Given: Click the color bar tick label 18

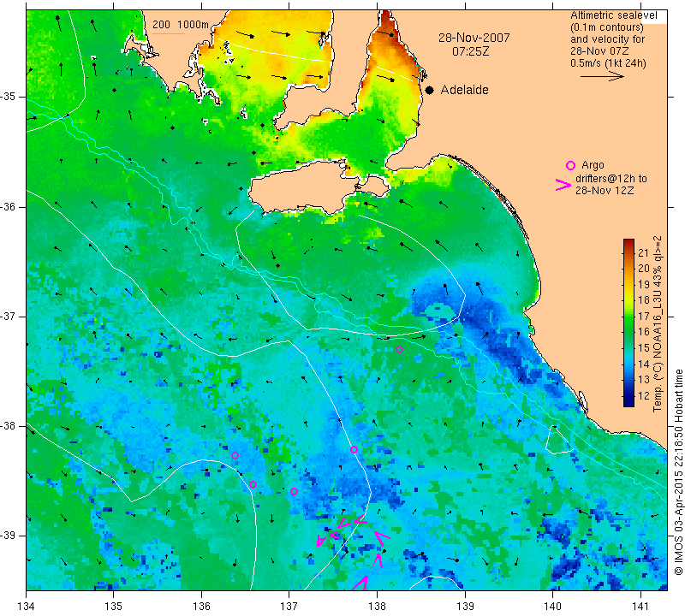Looking at the screenshot, I should pyautogui.click(x=644, y=300).
